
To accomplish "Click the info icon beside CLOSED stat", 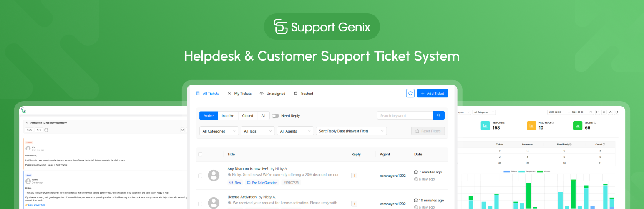I will pyautogui.click(x=594, y=123).
